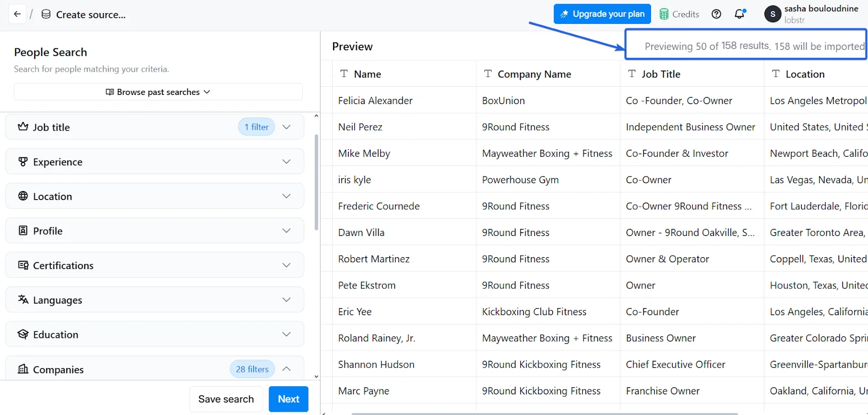Click the text type icon in Name column header
Image resolution: width=868 pixels, height=415 pixels.
(x=344, y=74)
